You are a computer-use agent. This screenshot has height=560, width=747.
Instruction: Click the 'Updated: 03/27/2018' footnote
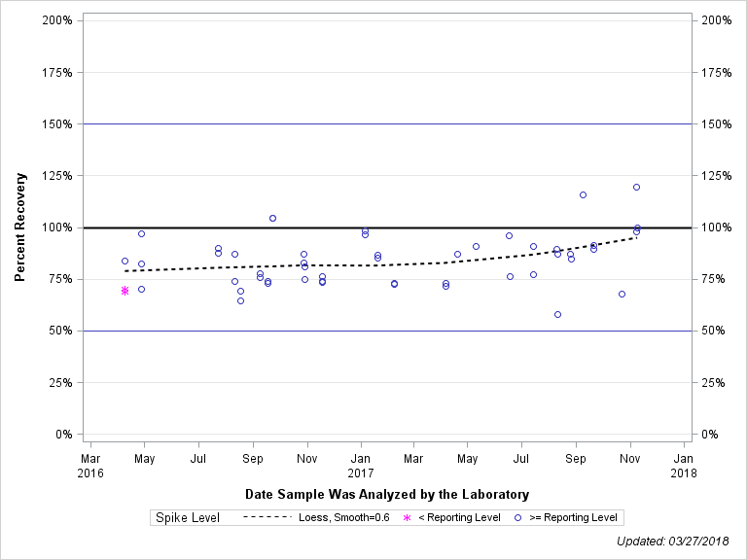[673, 542]
